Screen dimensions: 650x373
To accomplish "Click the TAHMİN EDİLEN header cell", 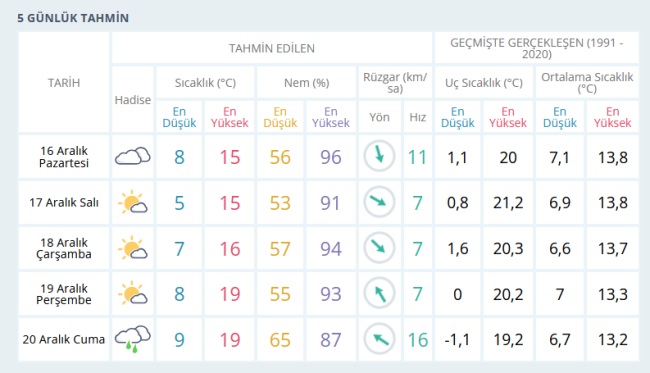I will click(272, 48).
